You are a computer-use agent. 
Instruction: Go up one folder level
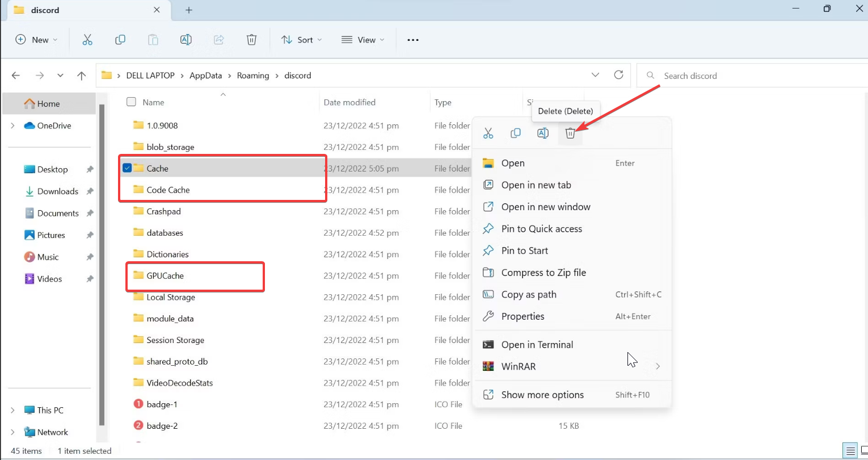(82, 76)
